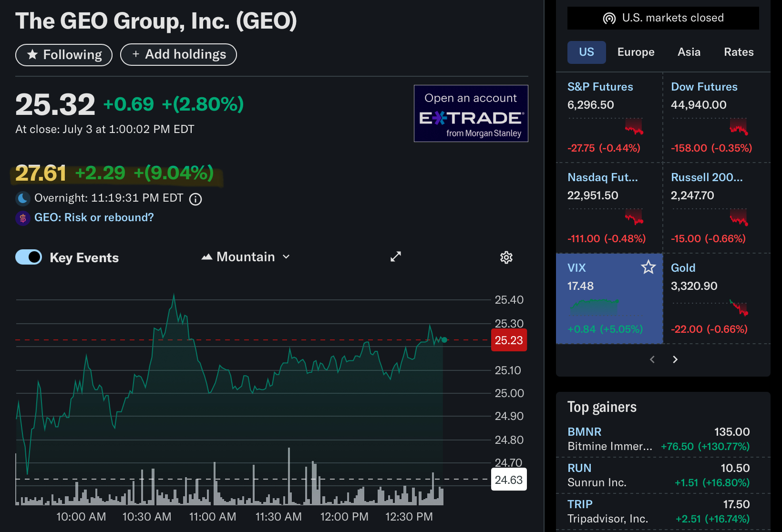Click the Following button
The height and width of the screenshot is (532, 782).
64,55
